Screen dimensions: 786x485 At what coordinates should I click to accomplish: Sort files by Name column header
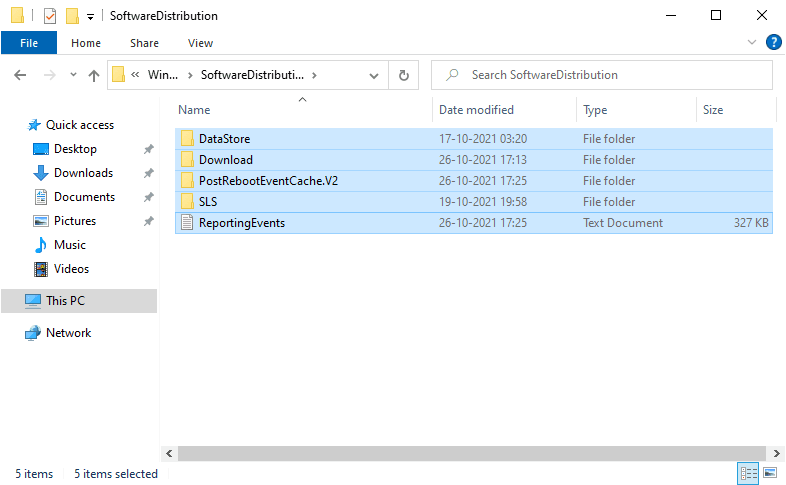[195, 110]
